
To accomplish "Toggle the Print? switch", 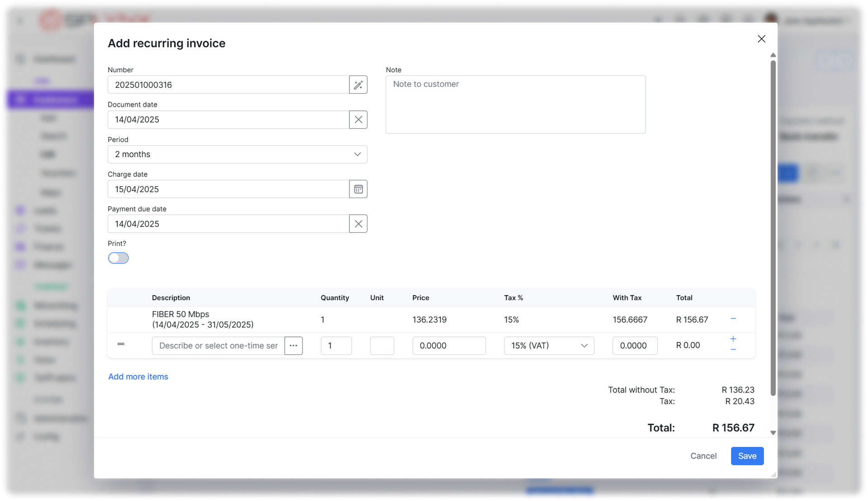I will tap(118, 258).
